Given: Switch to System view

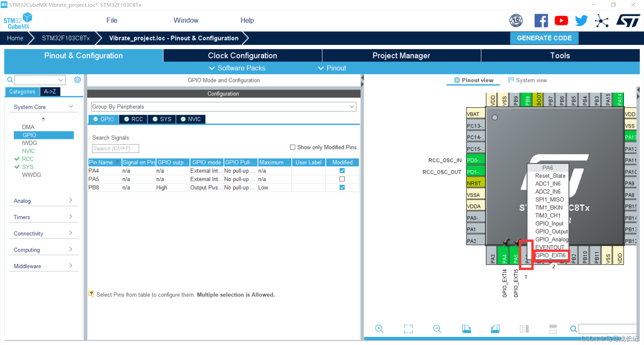Looking at the screenshot, I should [x=527, y=80].
